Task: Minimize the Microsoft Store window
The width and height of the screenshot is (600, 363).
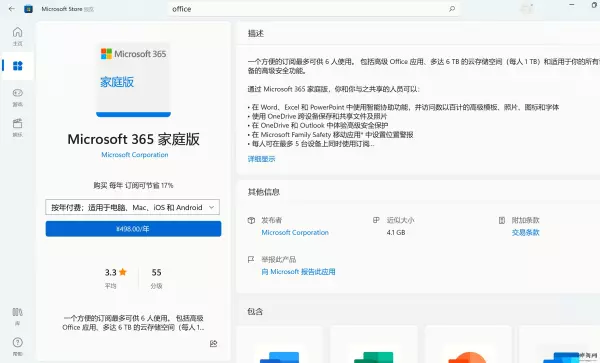Action: [572, 5]
